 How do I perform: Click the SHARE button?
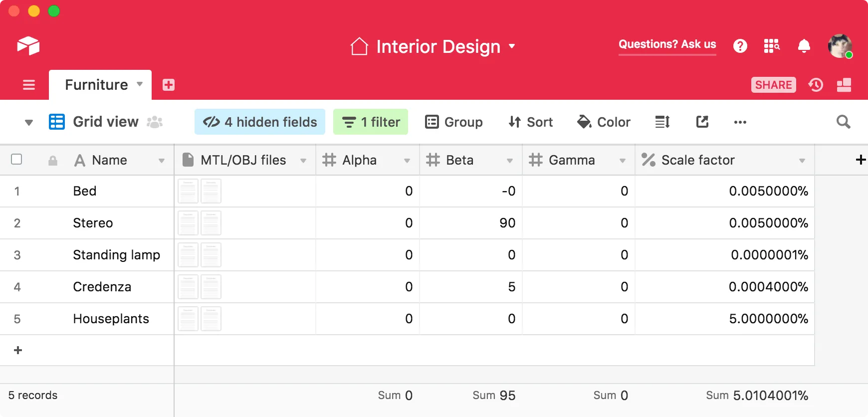tap(773, 85)
